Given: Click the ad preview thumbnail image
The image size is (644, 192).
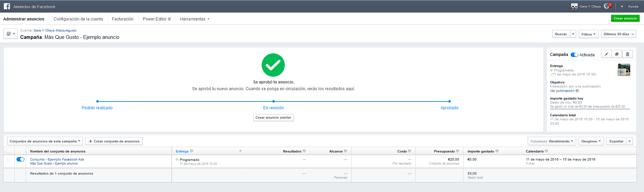Looking at the screenshot, I should tap(624, 70).
